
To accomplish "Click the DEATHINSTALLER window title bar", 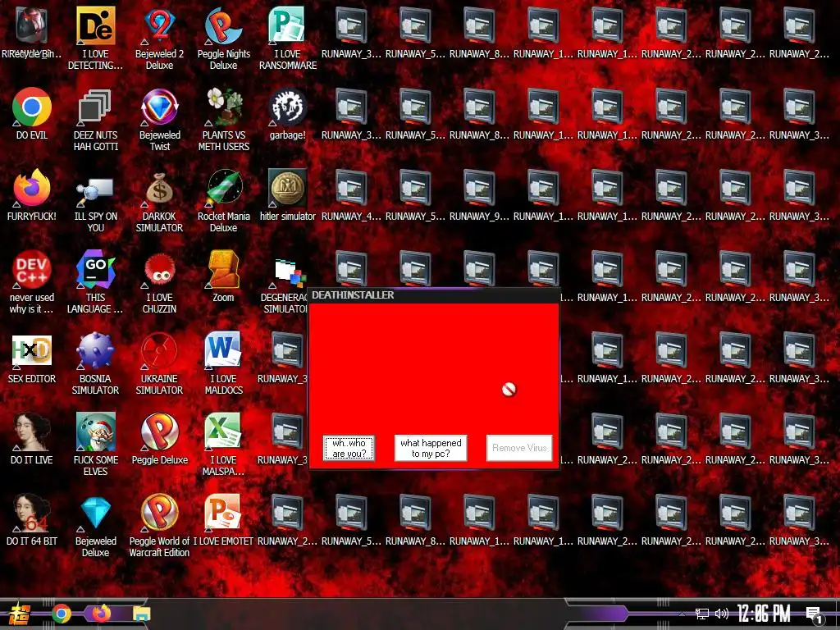I will 434,295.
